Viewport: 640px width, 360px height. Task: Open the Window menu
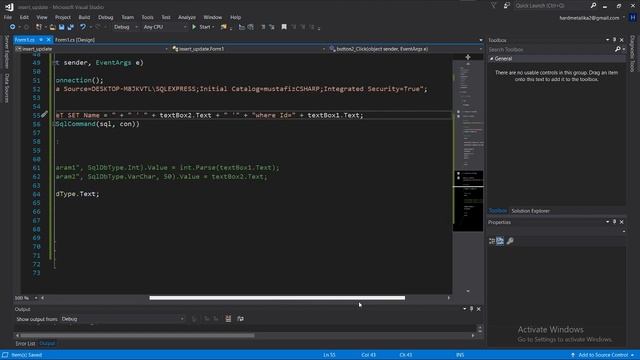coord(213,17)
